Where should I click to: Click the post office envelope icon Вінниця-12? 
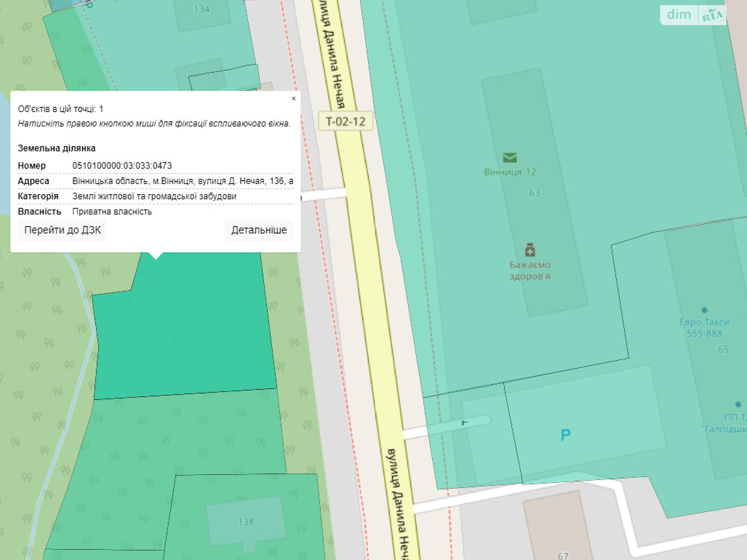click(510, 158)
